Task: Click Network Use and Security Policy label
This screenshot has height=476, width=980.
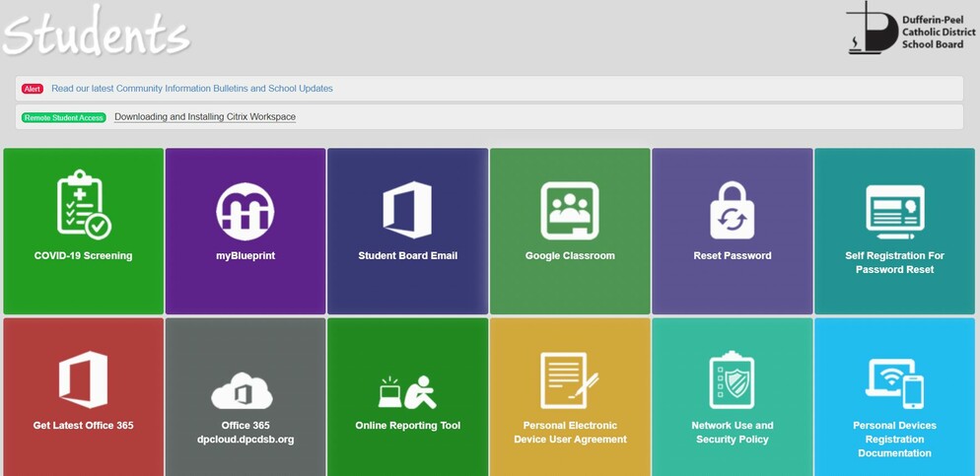Action: coord(732,433)
